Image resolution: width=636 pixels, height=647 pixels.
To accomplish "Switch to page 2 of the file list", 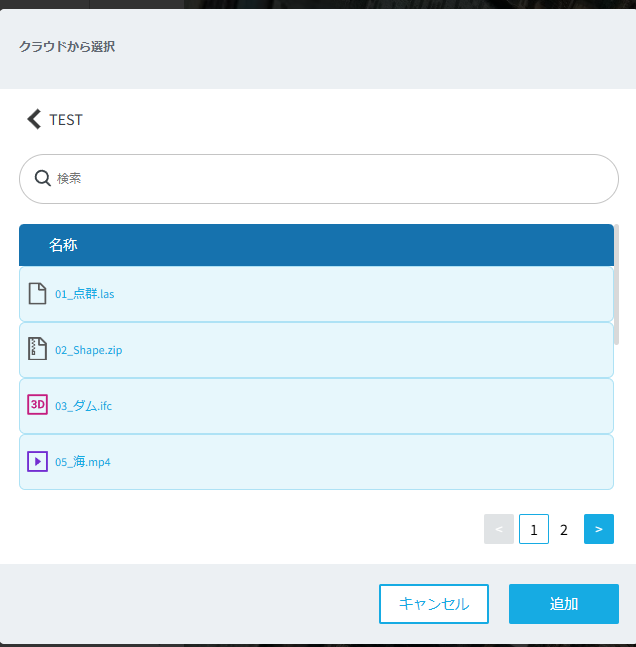I will 564,530.
